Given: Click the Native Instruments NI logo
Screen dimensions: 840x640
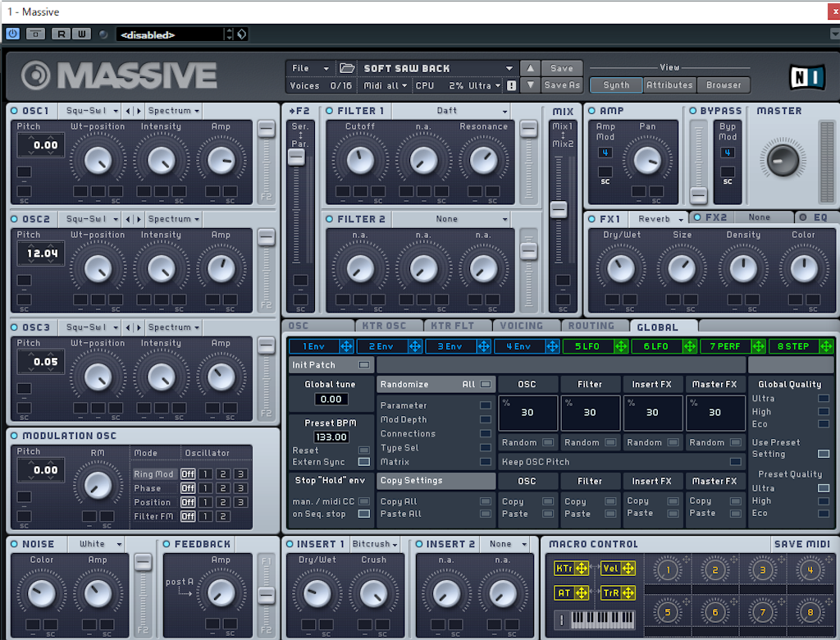Looking at the screenshot, I should (x=807, y=77).
